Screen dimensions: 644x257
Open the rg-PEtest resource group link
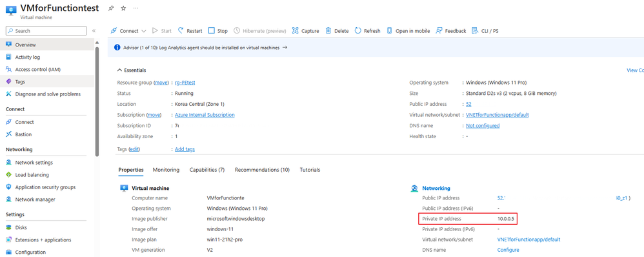pyautogui.click(x=185, y=83)
